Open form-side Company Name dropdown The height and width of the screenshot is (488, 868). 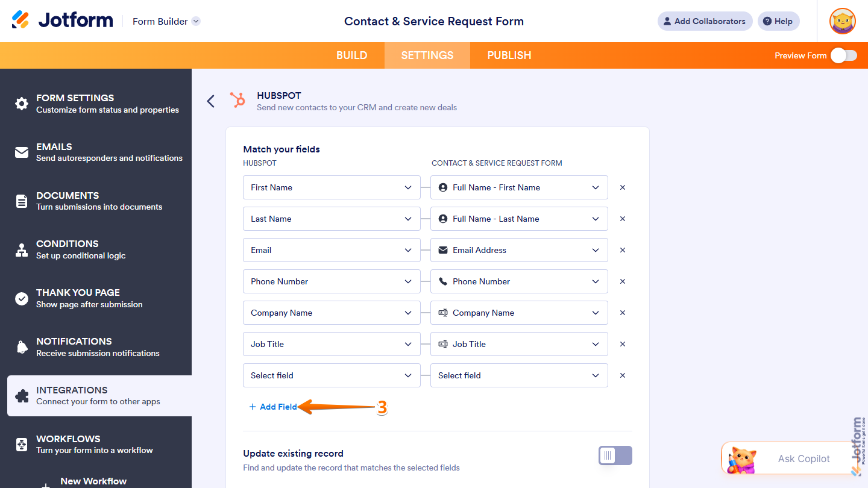pyautogui.click(x=519, y=313)
